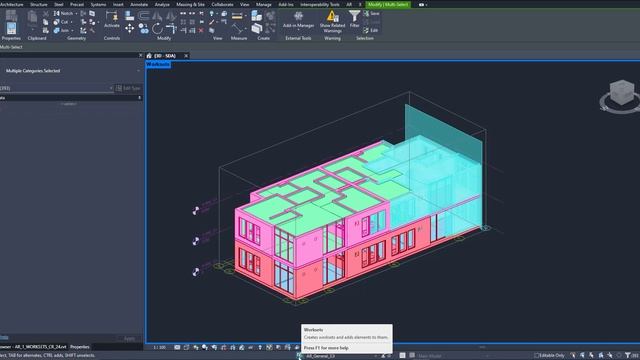Open the Properties palette from the ribbon
Image resolution: width=640 pixels, height=360 pixels.
(11, 29)
